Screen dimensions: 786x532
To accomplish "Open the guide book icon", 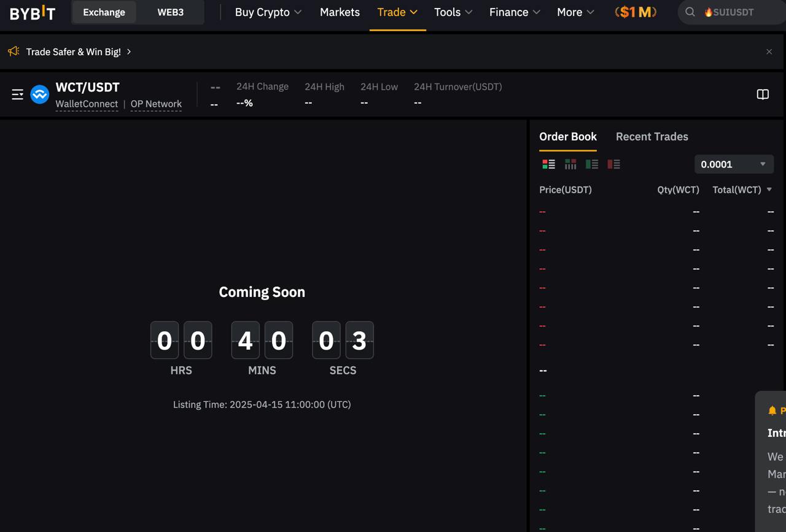I will click(x=763, y=94).
